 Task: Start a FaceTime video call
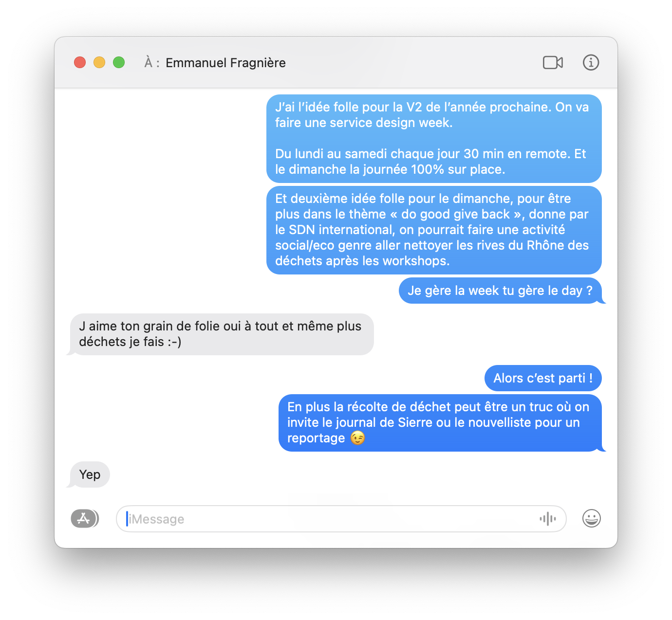coord(553,63)
